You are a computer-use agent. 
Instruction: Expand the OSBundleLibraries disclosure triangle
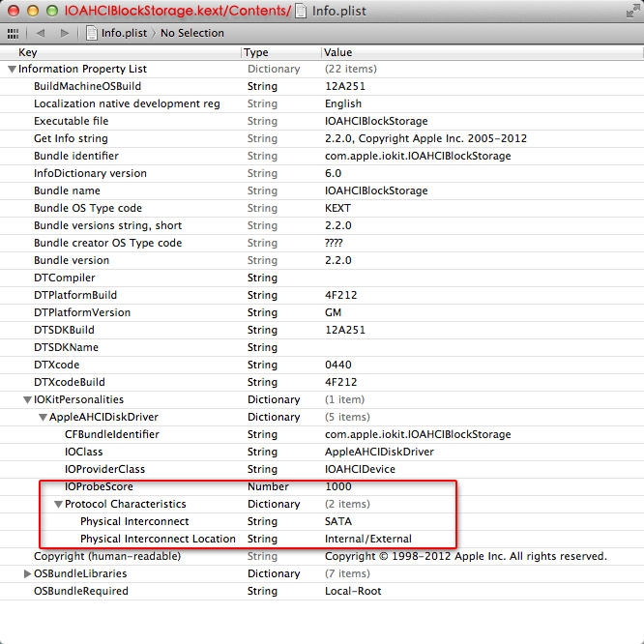pyautogui.click(x=27, y=573)
